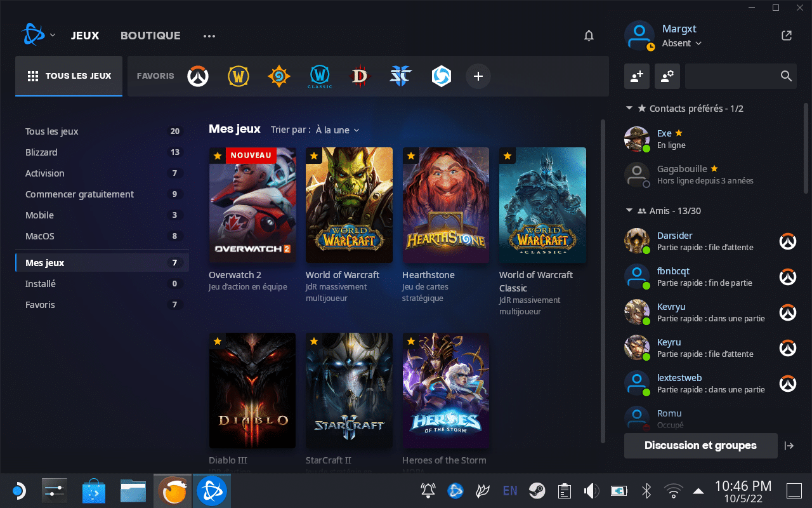Switch to the BOUTIQUE tab
812x508 pixels.
click(150, 36)
